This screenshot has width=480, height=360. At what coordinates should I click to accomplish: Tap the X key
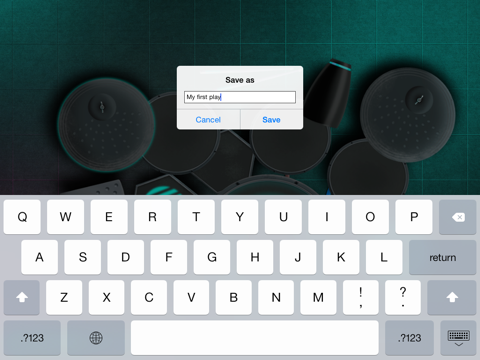(x=106, y=297)
